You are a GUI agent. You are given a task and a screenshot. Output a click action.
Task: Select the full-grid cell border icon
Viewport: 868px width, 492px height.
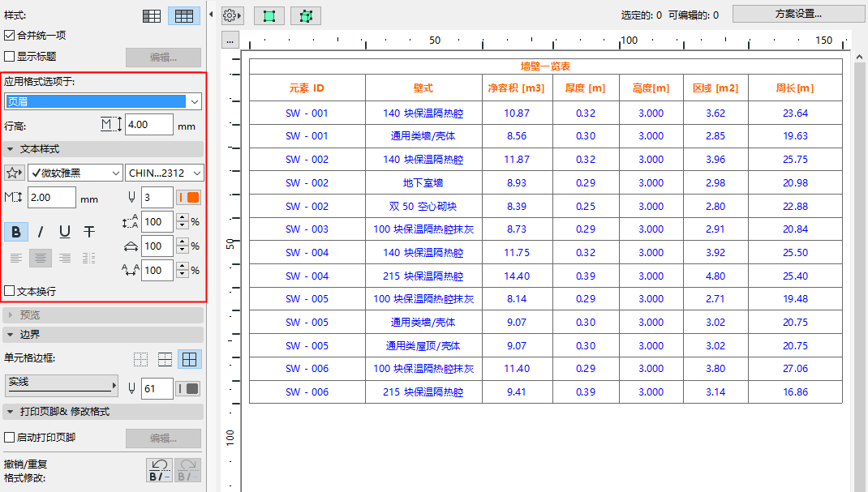(189, 359)
